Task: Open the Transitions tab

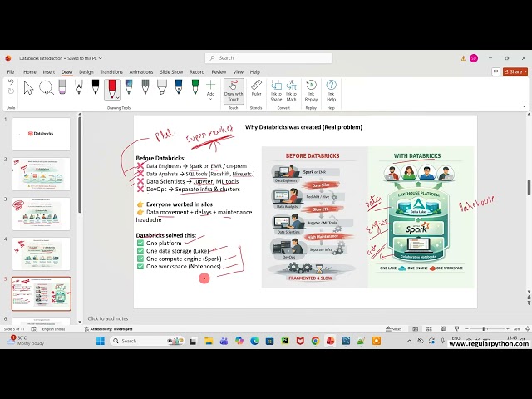Action: (x=111, y=72)
